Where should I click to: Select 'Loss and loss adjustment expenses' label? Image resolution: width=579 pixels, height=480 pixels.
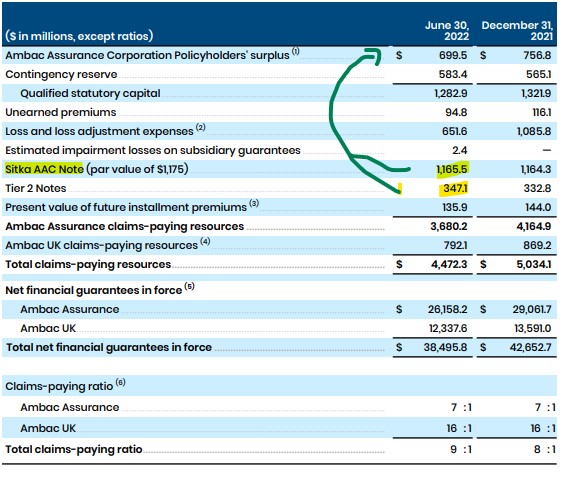(x=99, y=131)
